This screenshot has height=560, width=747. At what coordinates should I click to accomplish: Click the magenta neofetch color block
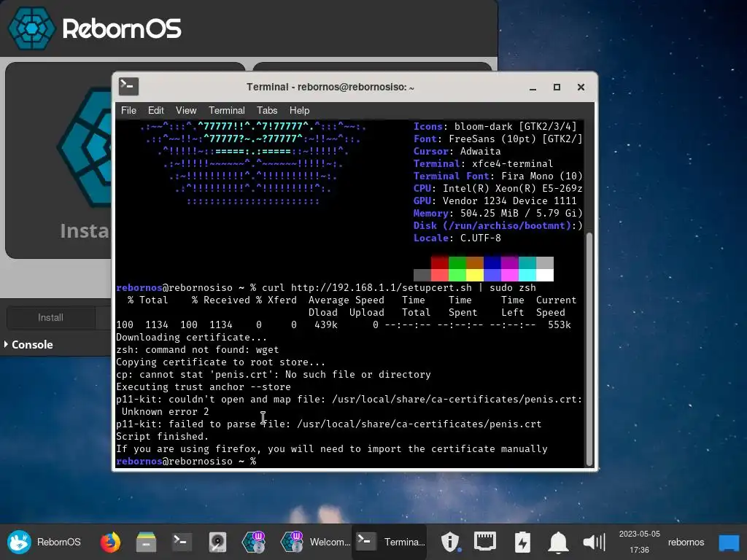(510, 262)
